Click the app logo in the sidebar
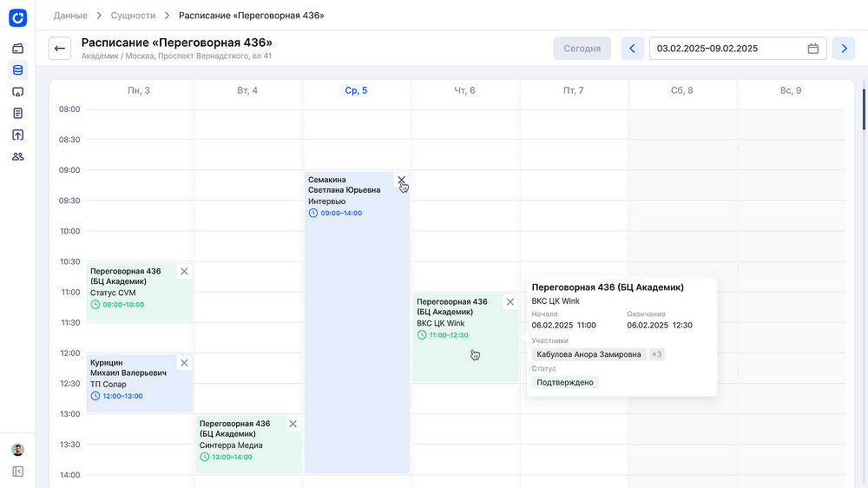 pos(17,16)
